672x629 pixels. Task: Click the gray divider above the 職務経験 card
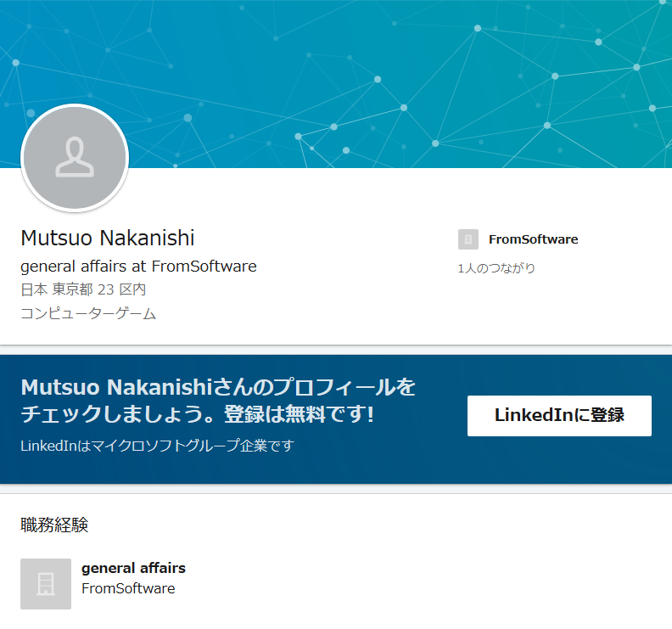[x=336, y=489]
